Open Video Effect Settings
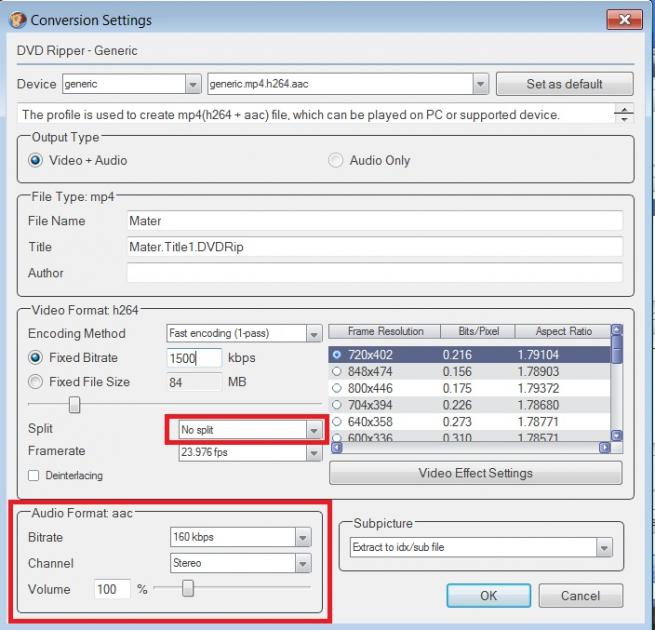655x630 pixels. point(475,473)
